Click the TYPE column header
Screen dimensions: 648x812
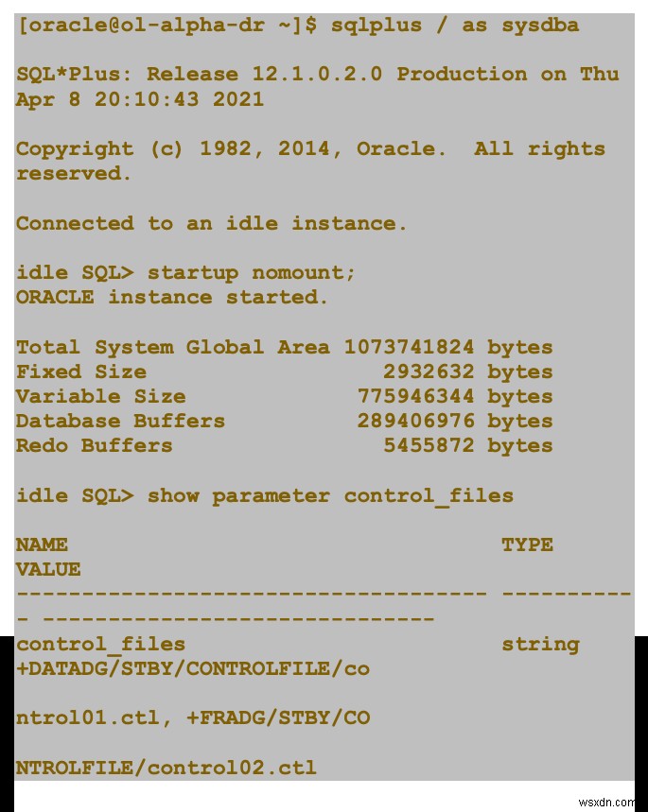tap(527, 544)
